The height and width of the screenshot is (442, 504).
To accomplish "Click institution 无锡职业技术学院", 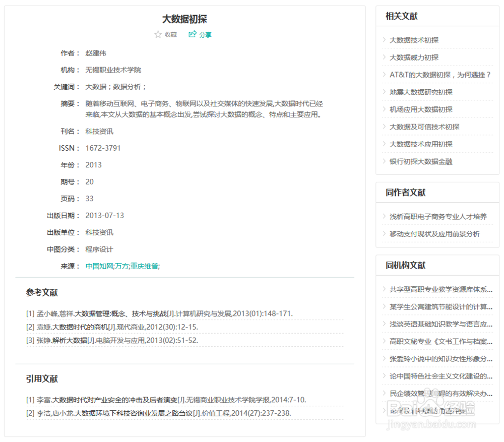I will [x=113, y=70].
